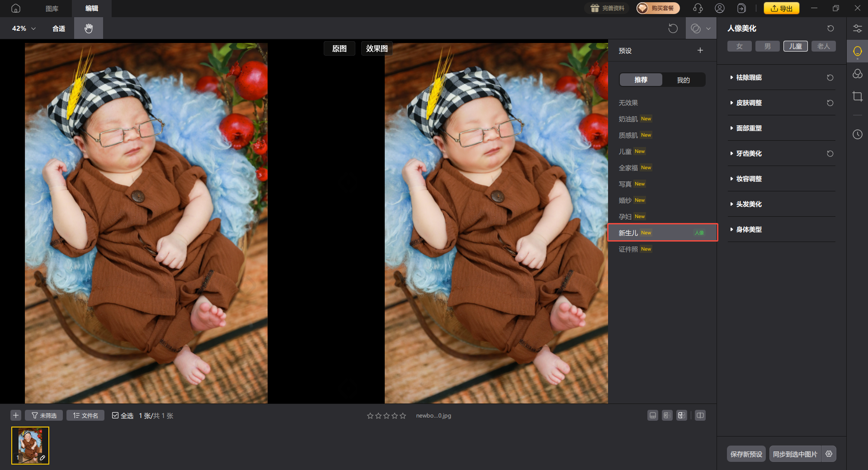Toggle the split compare view icon
This screenshot has height=470, width=868.
pos(700,415)
